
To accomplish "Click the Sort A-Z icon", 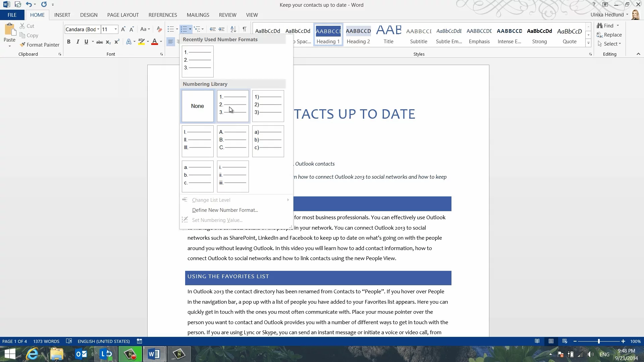I will [233, 29].
